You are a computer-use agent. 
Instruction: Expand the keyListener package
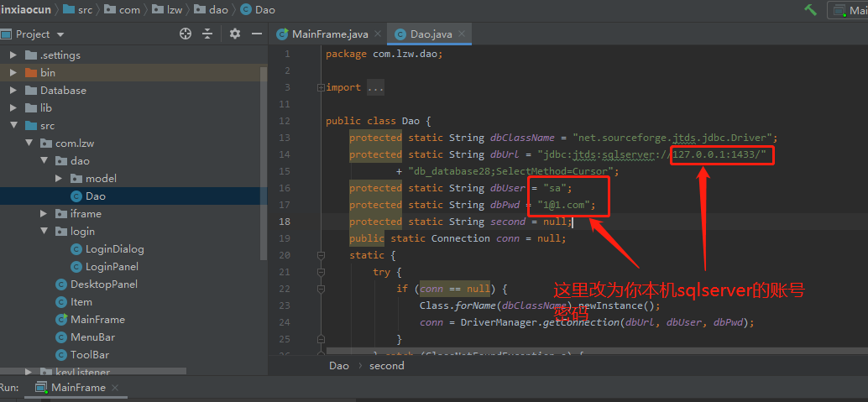click(29, 372)
